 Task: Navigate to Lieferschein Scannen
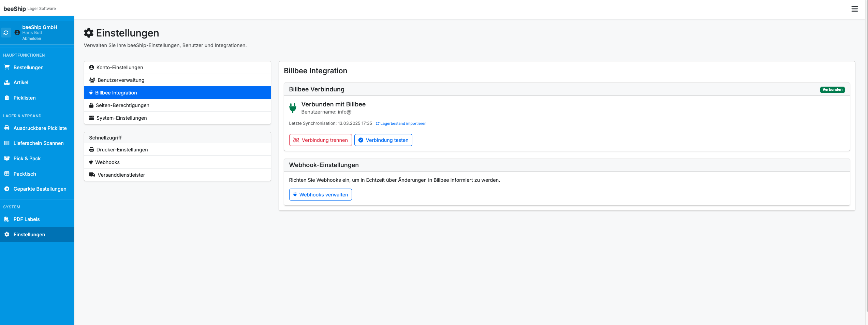[37, 143]
